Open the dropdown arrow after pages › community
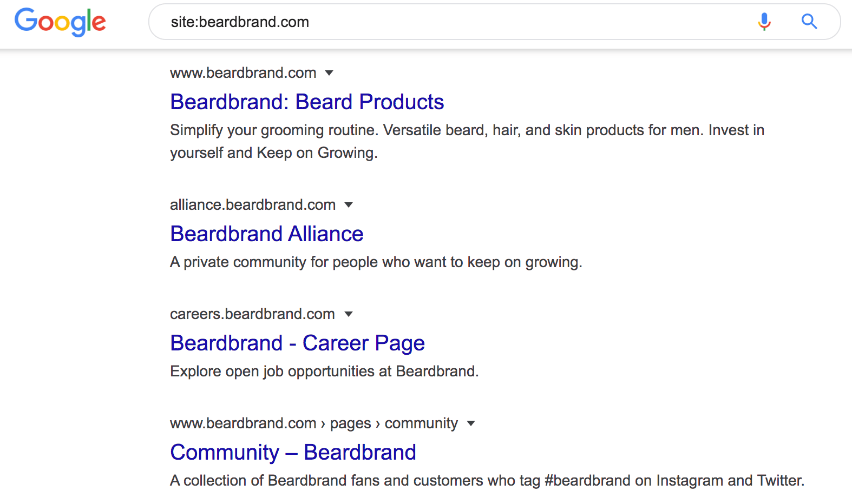 click(471, 423)
